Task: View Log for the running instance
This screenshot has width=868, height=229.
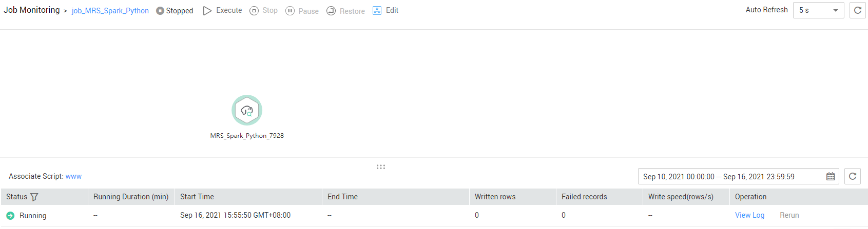Action: coord(749,215)
